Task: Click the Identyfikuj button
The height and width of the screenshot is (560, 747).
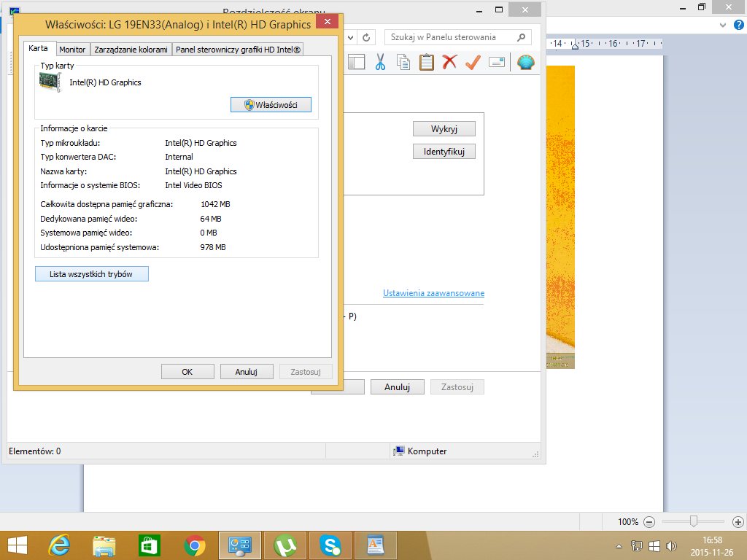Action: [444, 152]
